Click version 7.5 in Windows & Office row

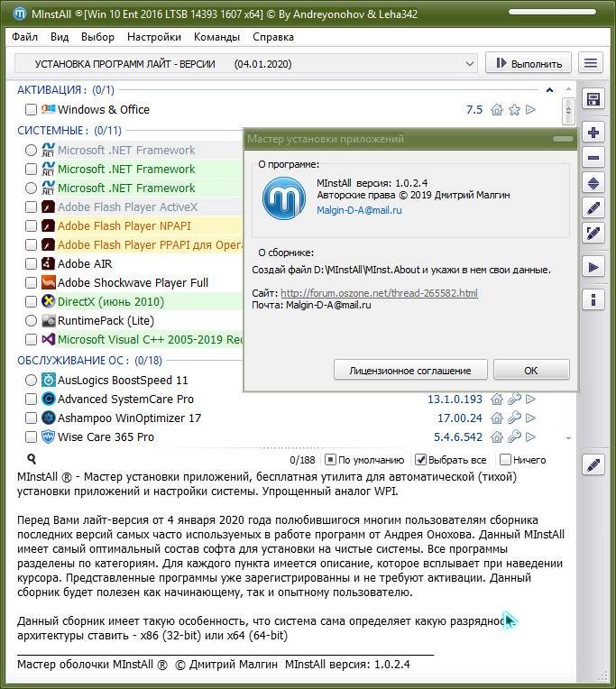pos(474,109)
